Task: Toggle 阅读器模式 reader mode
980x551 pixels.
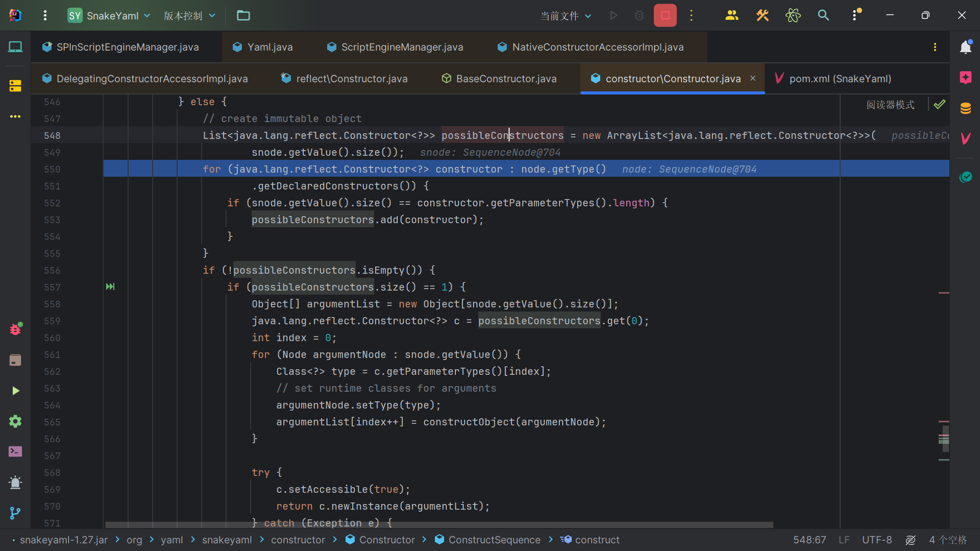Action: pyautogui.click(x=890, y=105)
